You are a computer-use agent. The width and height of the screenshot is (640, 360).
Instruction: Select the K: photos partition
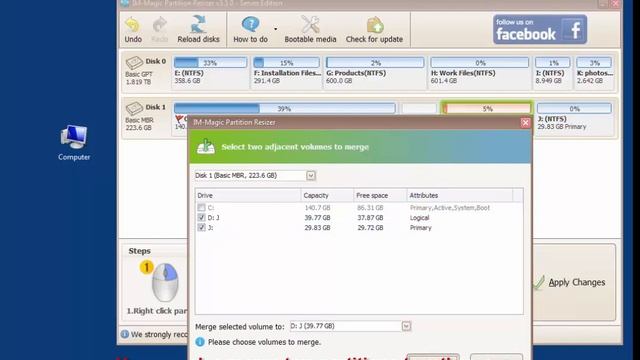coord(594,72)
